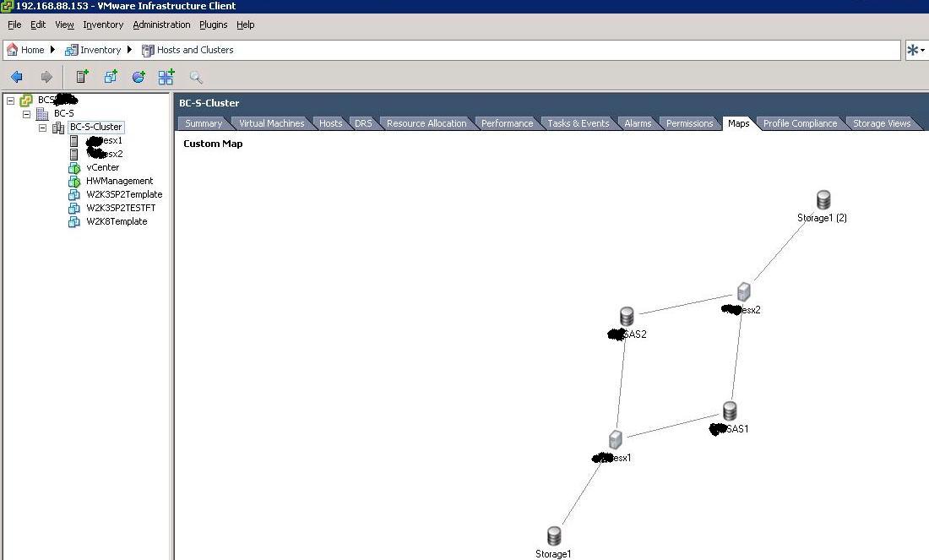929x560 pixels.
Task: Click the BC-S-Cluster cluster icon
Action: tap(58, 128)
